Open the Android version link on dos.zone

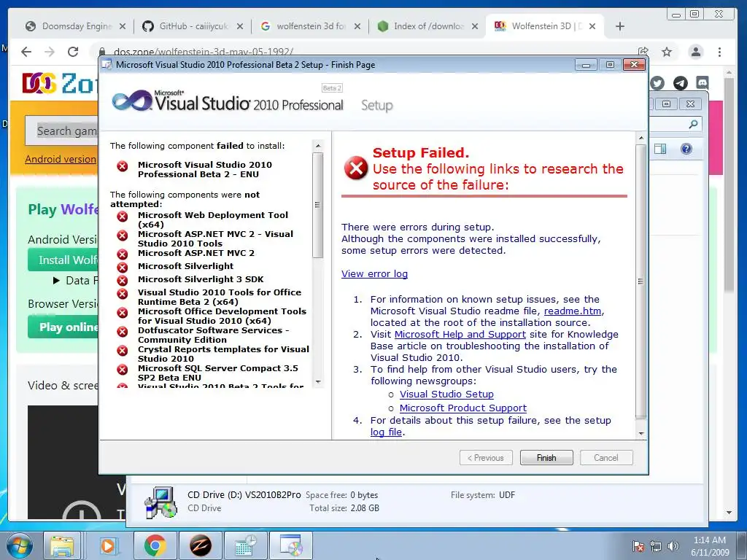[x=61, y=159]
